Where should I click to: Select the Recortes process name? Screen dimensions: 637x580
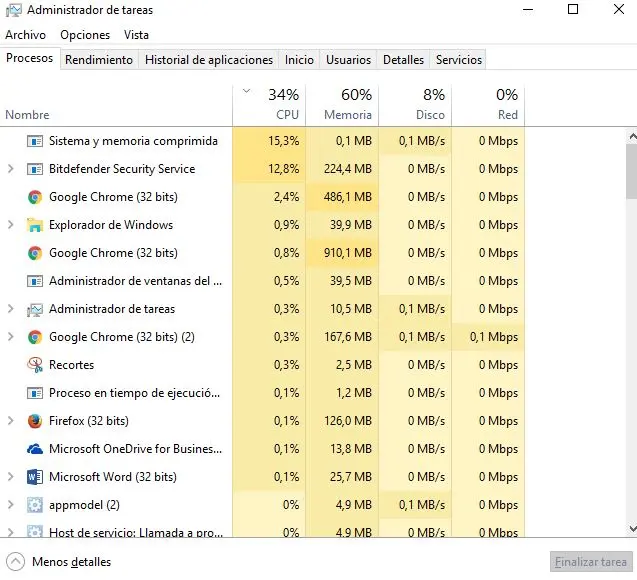(x=72, y=365)
